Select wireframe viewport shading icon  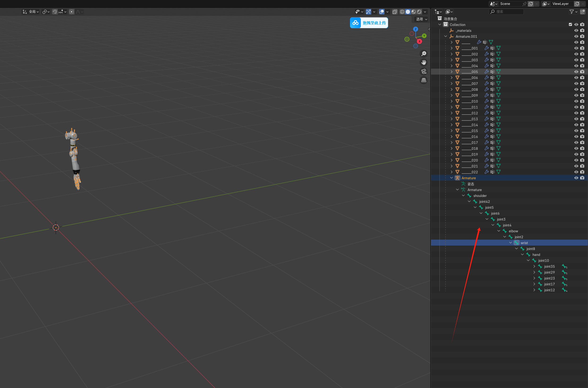(402, 12)
